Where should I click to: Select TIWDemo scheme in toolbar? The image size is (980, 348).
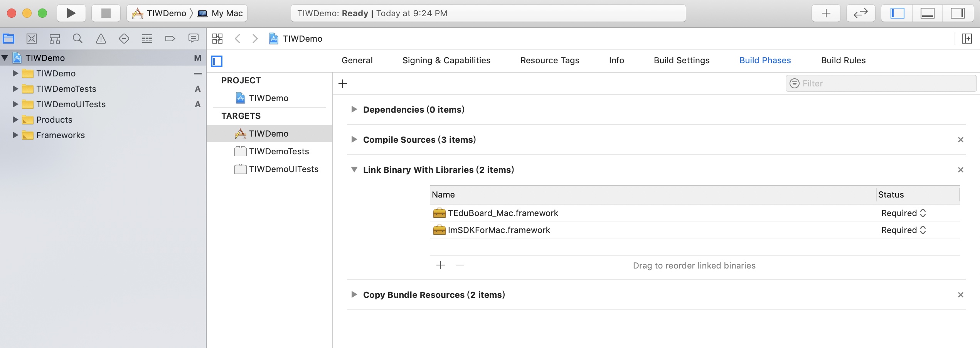(x=159, y=13)
